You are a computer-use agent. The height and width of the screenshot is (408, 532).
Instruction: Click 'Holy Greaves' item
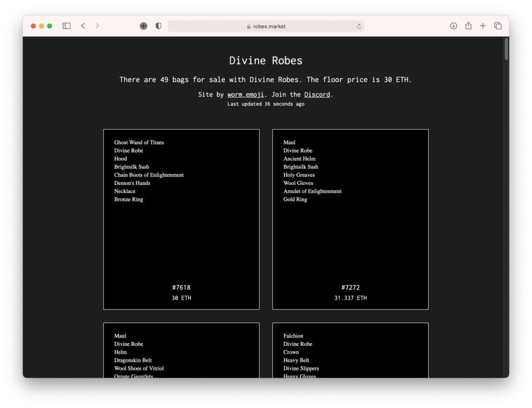point(299,175)
